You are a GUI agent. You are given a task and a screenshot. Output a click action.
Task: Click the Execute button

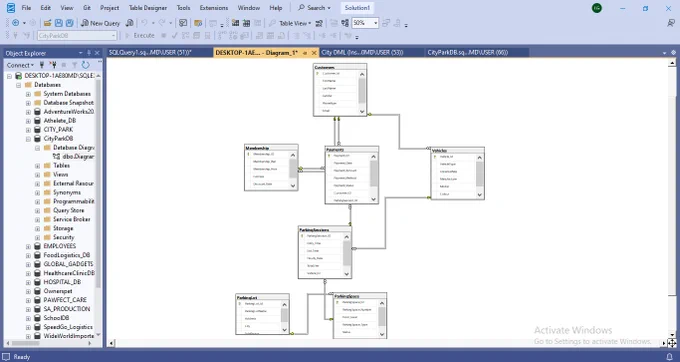(140, 36)
